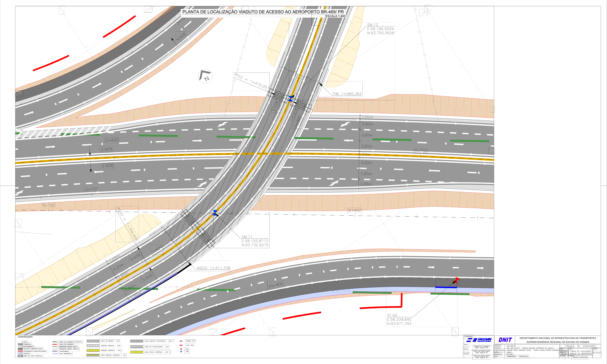Click the SNV value '469BPR0030 – 469BPR0040'
Viewport: 607px width, 364px height.
518,356
